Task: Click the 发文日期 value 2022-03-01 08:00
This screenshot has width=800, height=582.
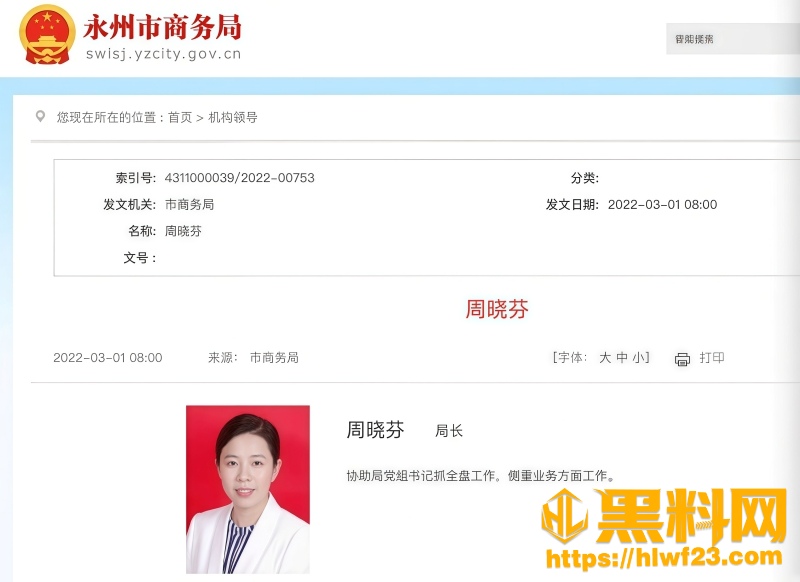Action: (662, 205)
